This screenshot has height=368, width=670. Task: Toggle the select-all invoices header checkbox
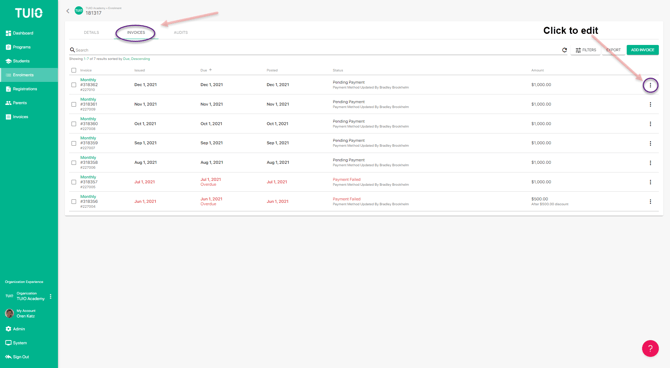point(73,71)
